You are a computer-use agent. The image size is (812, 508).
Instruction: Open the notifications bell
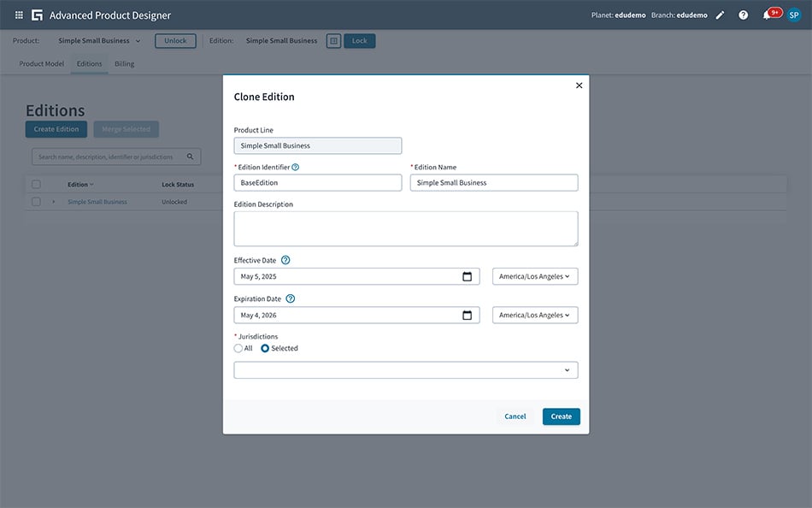click(767, 15)
